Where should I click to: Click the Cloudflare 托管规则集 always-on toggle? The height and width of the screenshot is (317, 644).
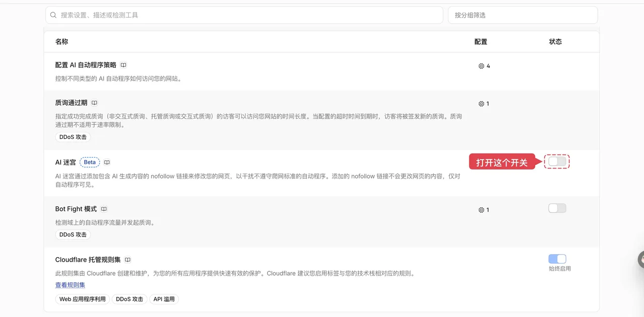pyautogui.click(x=557, y=259)
